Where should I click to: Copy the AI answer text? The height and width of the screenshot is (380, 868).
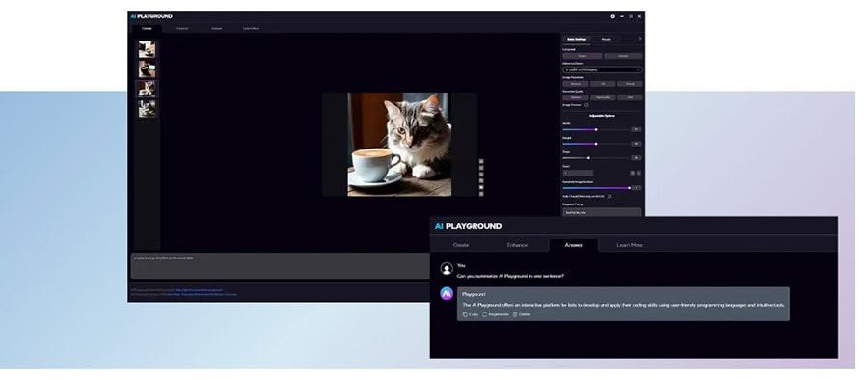pyautogui.click(x=470, y=314)
